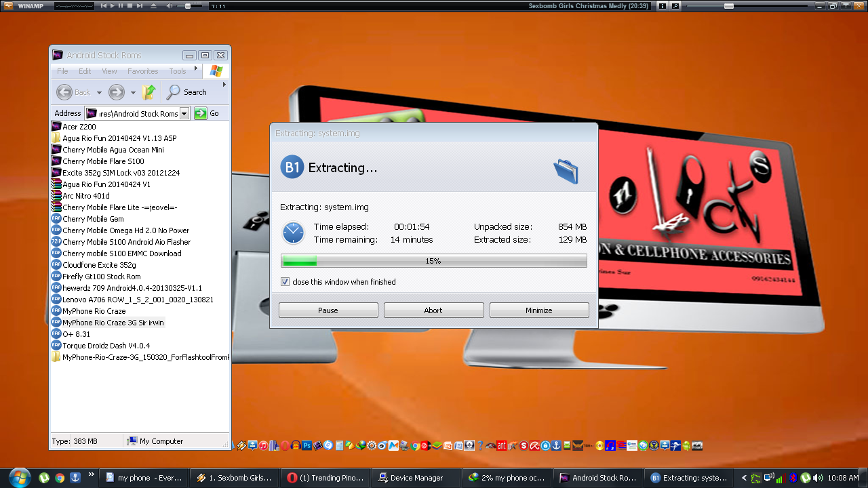Open the Address bar dropdown

pos(184,114)
